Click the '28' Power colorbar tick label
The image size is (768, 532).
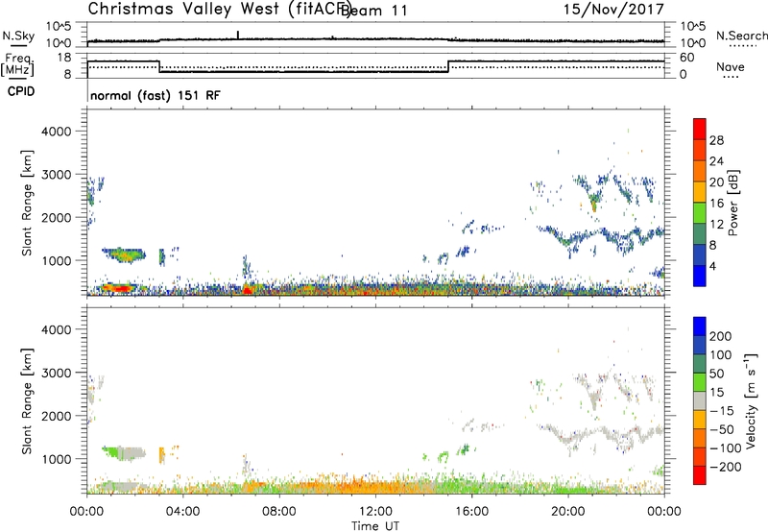click(716, 140)
